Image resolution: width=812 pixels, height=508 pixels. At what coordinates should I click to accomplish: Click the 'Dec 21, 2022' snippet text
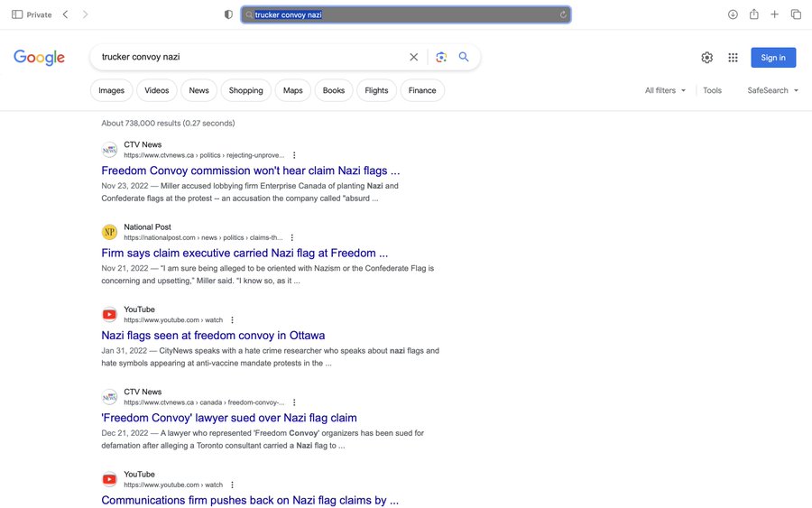[x=263, y=439]
